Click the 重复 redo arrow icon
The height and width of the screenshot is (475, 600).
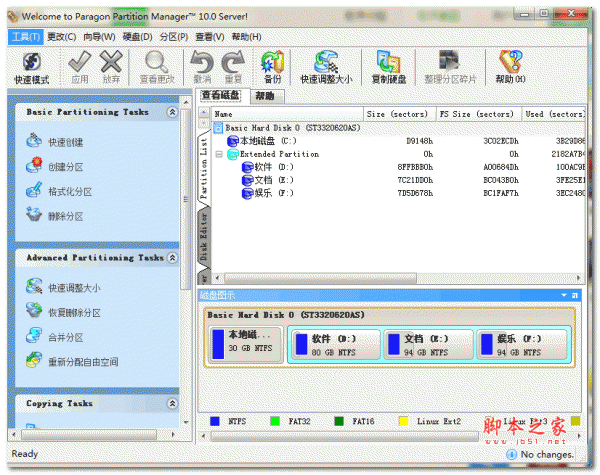coord(233,62)
